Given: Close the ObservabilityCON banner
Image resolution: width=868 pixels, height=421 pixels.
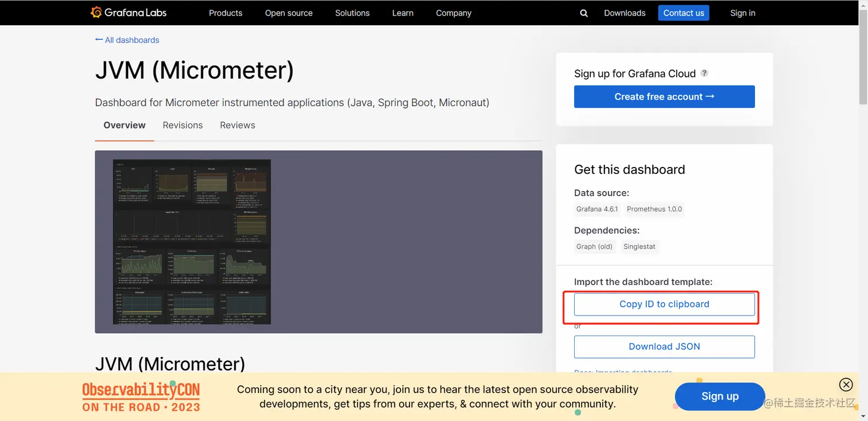Looking at the screenshot, I should pos(846,384).
